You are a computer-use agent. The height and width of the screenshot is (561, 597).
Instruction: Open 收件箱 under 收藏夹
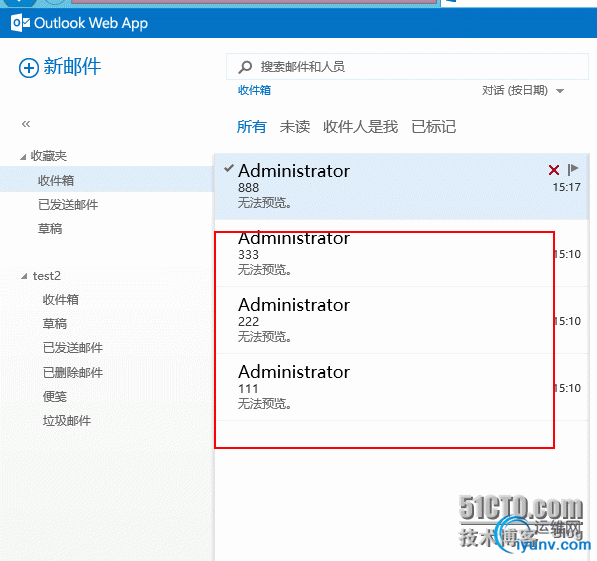56,180
